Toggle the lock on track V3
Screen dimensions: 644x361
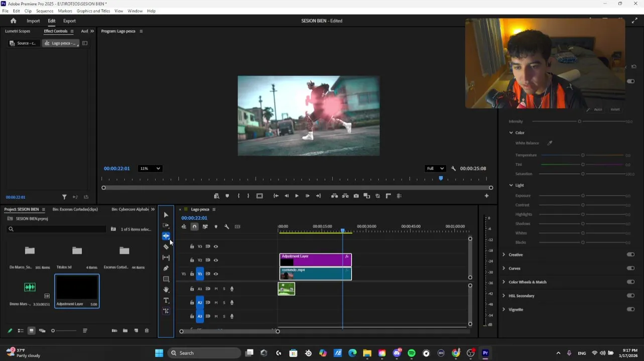click(192, 247)
